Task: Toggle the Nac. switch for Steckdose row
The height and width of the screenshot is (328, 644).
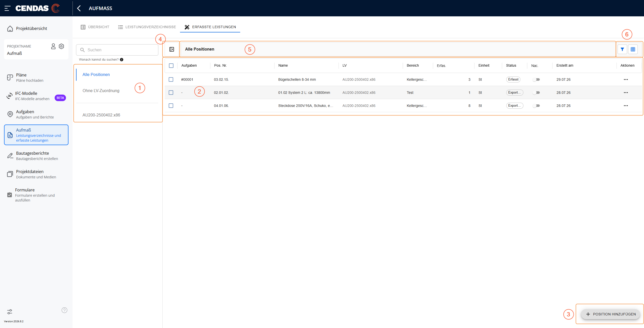Action: pyautogui.click(x=536, y=106)
